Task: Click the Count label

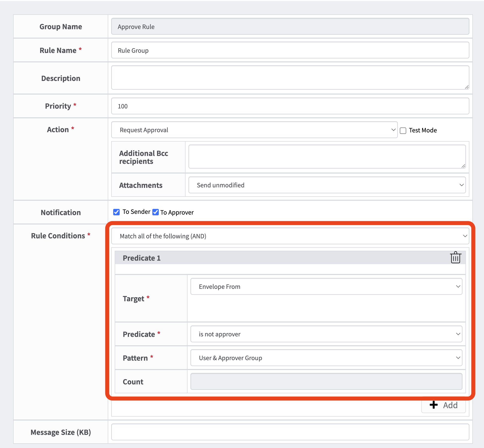Action: 133,382
